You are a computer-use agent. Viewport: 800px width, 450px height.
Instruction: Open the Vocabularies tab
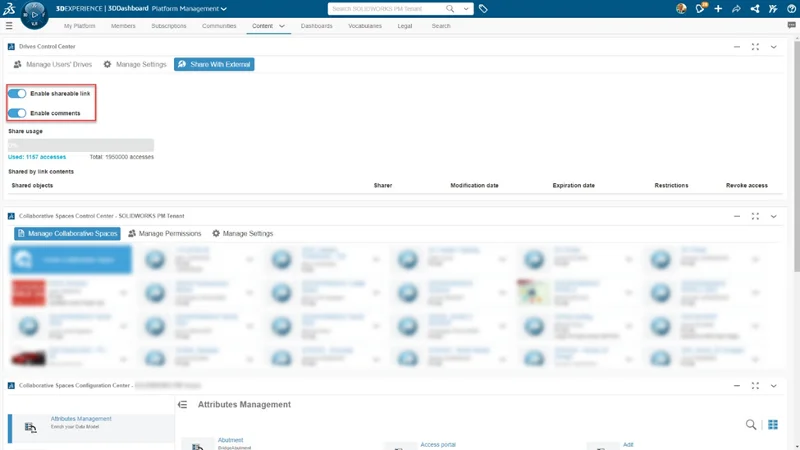365,26
